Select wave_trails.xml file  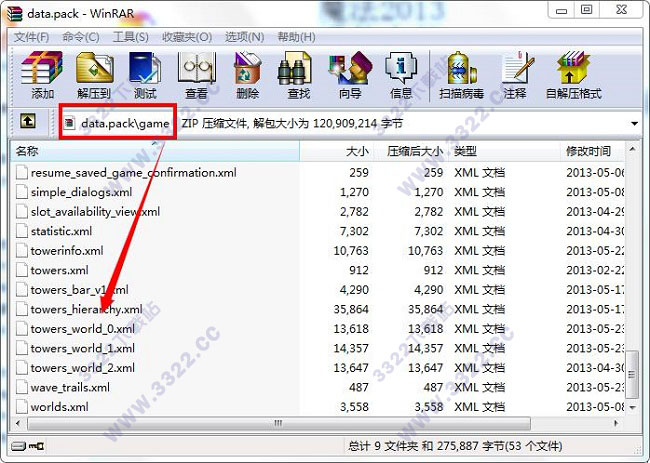70,387
